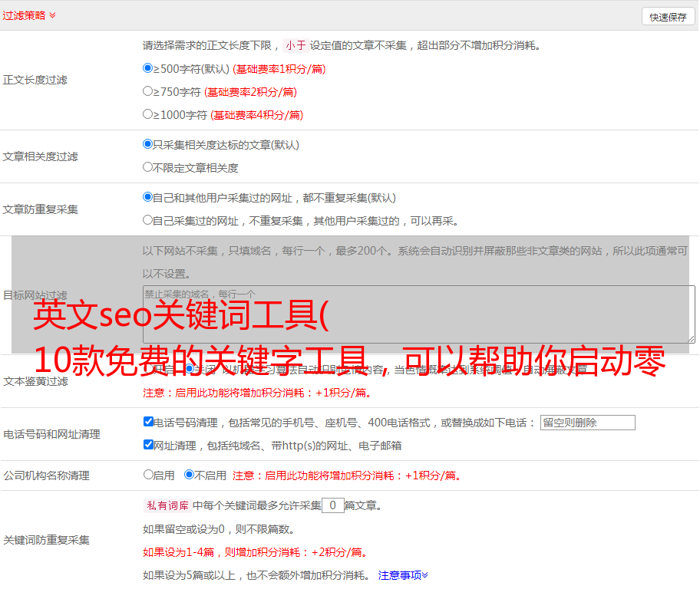The width and height of the screenshot is (700, 589).
Task: Select 自己和其他用户采集过的网址 no-repeat option
Action: pos(148,197)
